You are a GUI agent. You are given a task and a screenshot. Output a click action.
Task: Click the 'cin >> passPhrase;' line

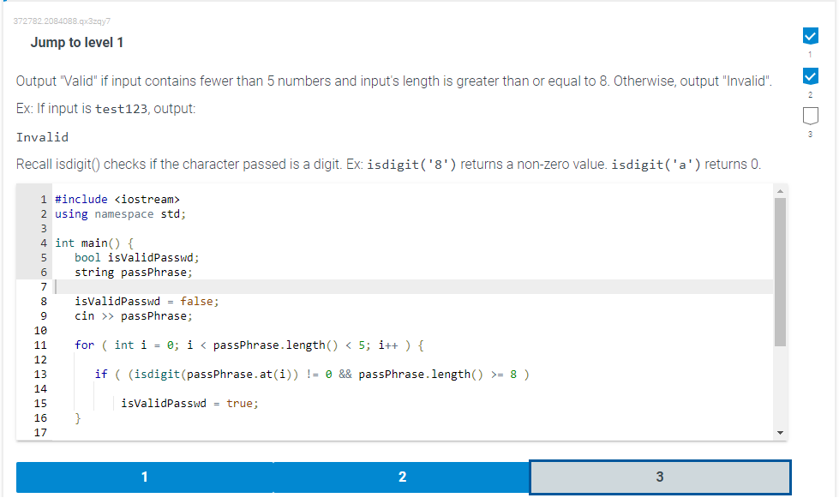point(133,316)
